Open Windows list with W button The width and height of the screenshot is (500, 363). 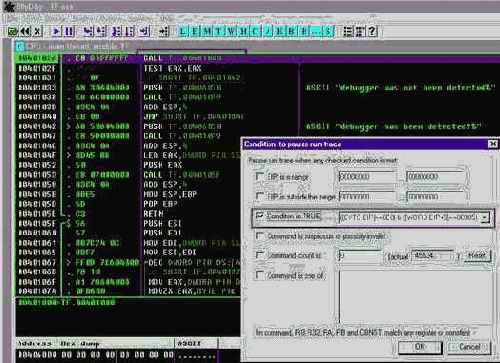tap(231, 32)
